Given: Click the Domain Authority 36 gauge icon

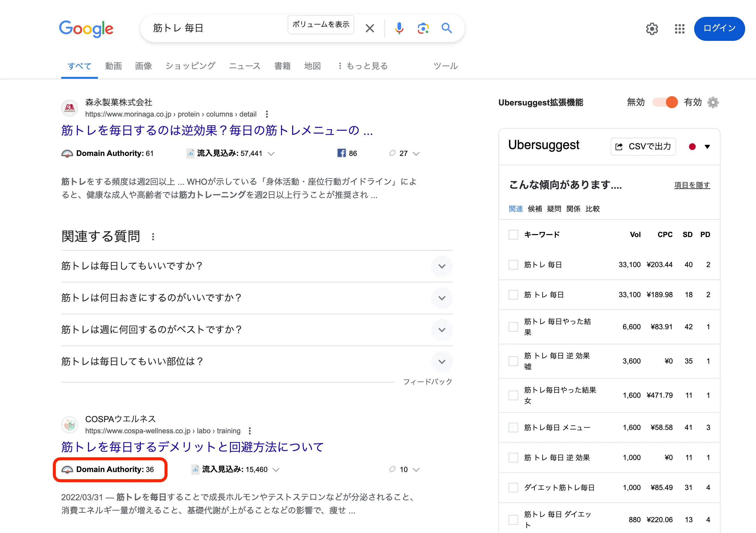Looking at the screenshot, I should click(x=67, y=469).
